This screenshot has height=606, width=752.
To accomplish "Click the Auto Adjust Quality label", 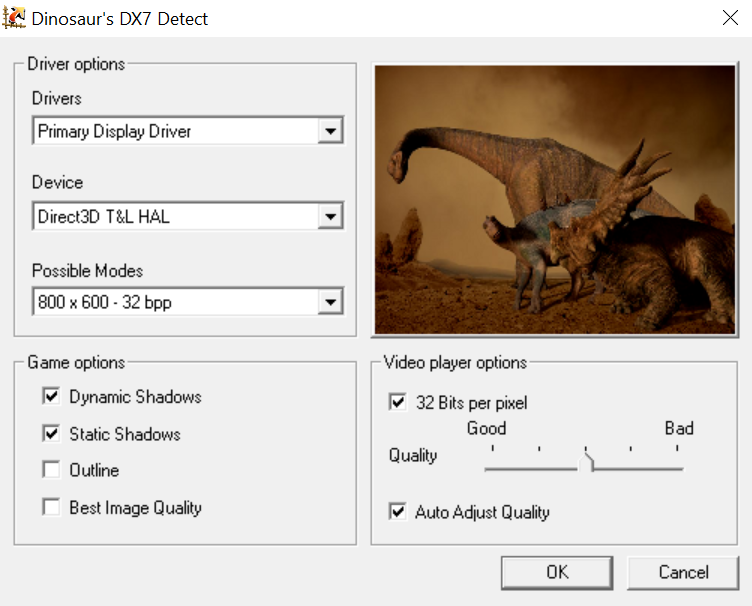I will (x=482, y=513).
